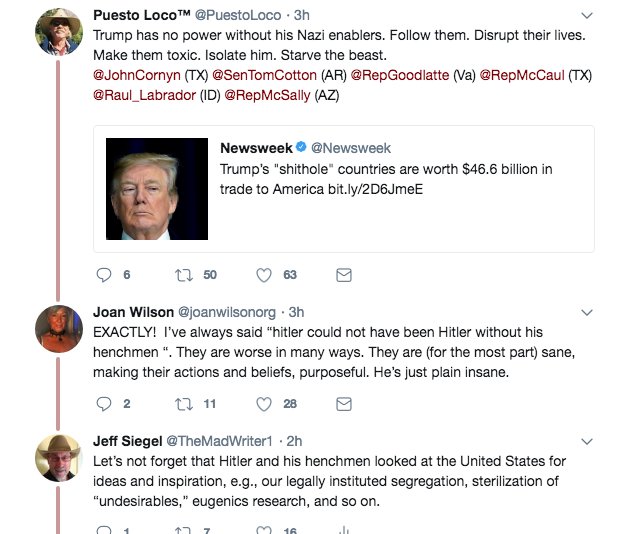Retweet Puesto Loco's tweet with 50 retweets
Viewport: 621px width, 534px height.
coord(184,275)
